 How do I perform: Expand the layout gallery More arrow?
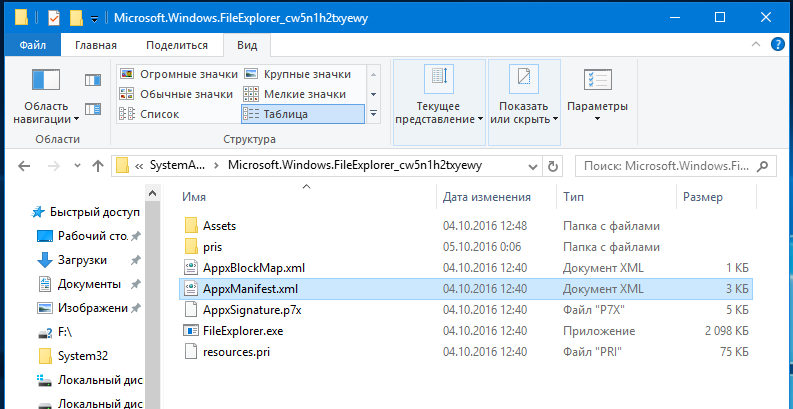coord(373,114)
